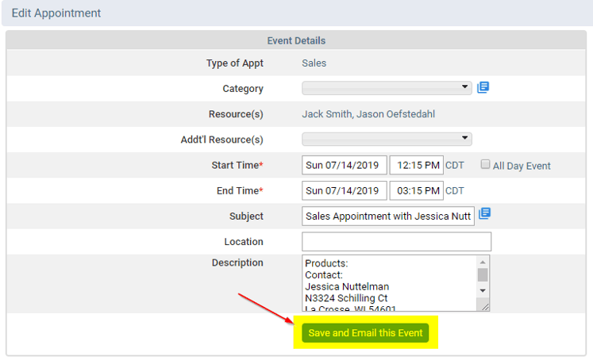Click the 'Edit Appointment' title
This screenshot has width=593, height=364.
(x=56, y=13)
